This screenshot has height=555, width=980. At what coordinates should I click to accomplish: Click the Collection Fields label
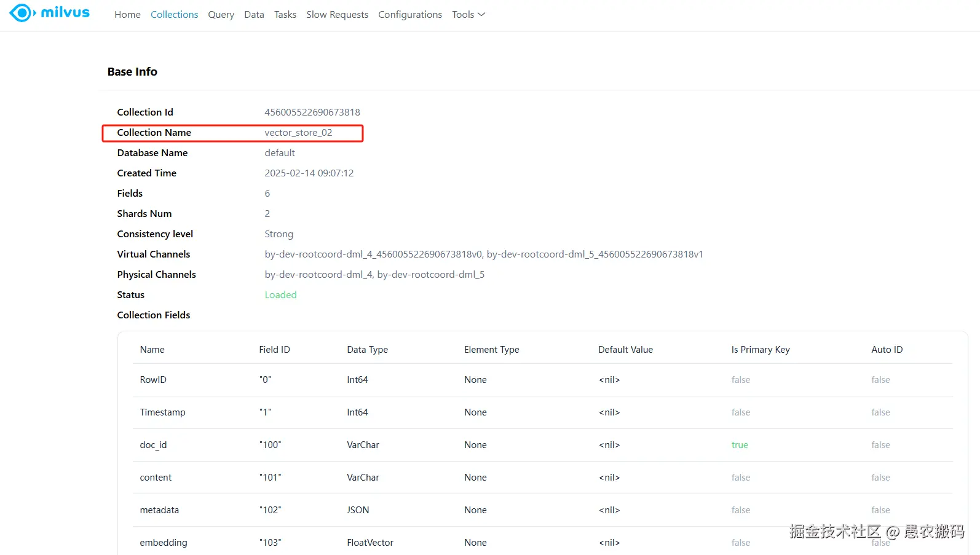pos(154,315)
